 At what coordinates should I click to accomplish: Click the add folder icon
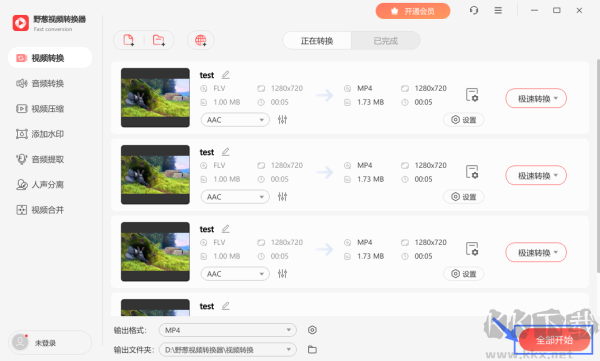pyautogui.click(x=158, y=40)
